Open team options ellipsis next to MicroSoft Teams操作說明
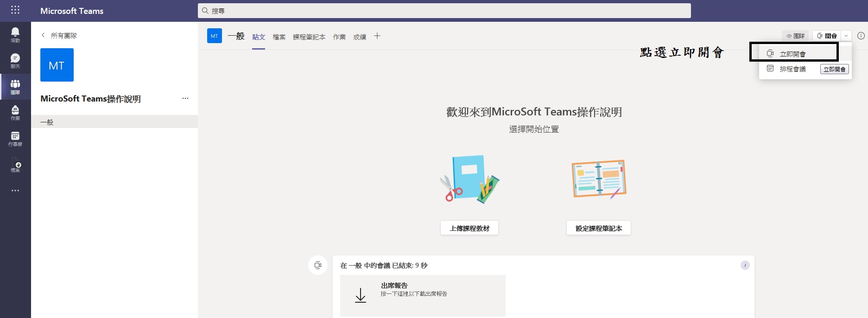The width and height of the screenshot is (868, 318). tap(185, 98)
